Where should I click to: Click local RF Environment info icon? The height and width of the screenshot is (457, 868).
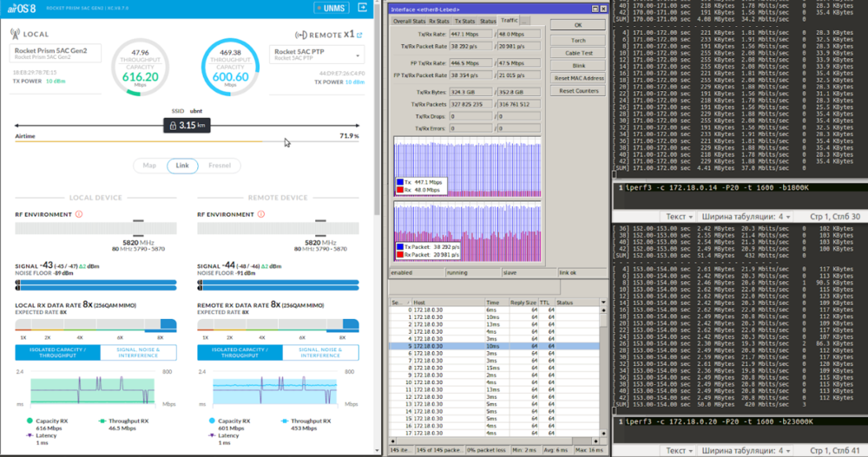pos(79,214)
